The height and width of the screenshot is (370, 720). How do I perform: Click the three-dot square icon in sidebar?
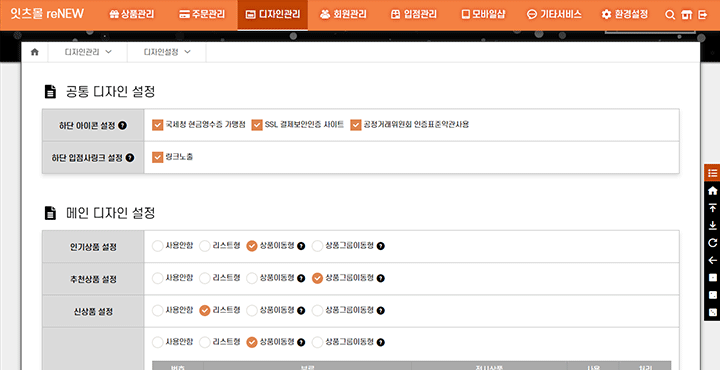(712, 312)
